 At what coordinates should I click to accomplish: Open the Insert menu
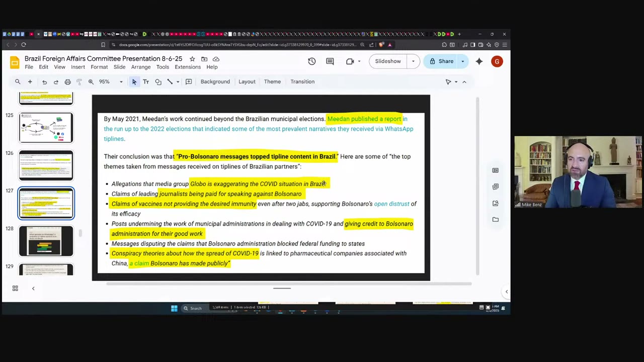tap(78, 67)
